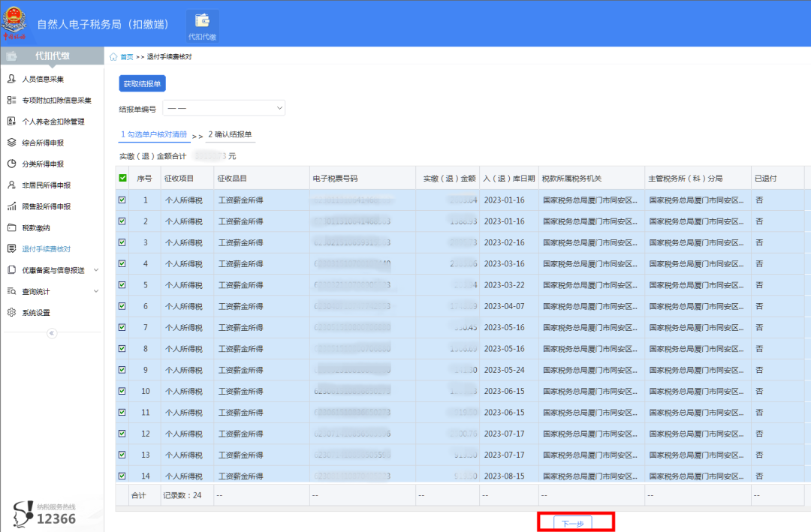
Task: Uncheck the checkbox for row 7
Action: tap(122, 326)
